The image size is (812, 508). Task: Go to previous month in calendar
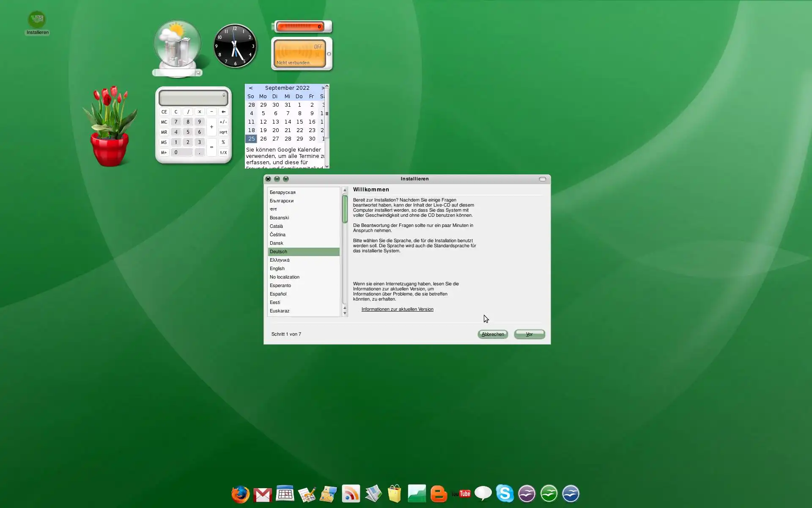click(251, 88)
